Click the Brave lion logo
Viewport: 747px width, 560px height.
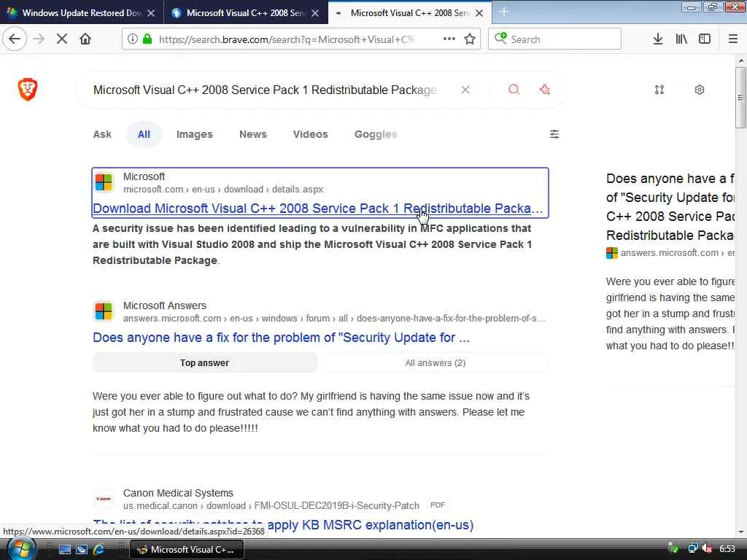coord(28,89)
